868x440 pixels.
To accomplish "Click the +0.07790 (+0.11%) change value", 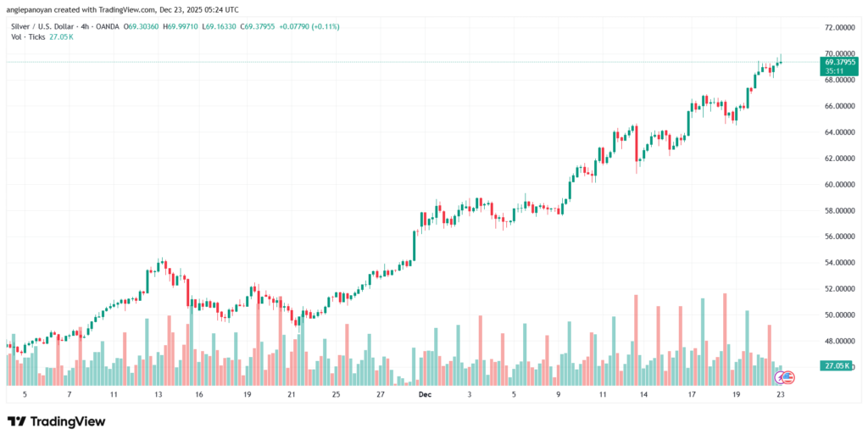I will [x=314, y=26].
